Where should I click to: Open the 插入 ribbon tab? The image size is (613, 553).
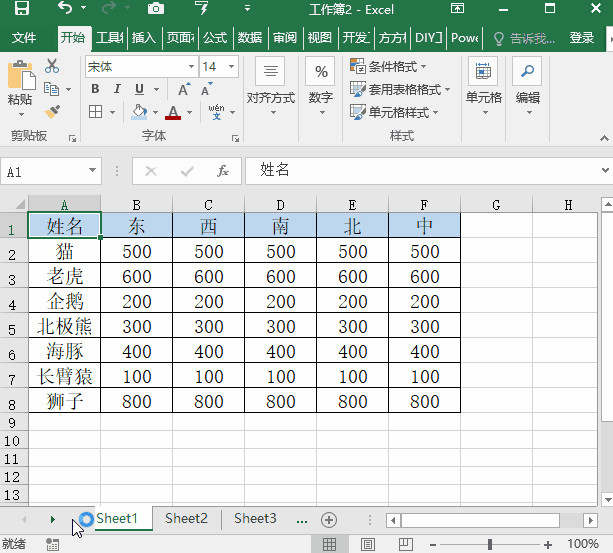click(x=144, y=38)
